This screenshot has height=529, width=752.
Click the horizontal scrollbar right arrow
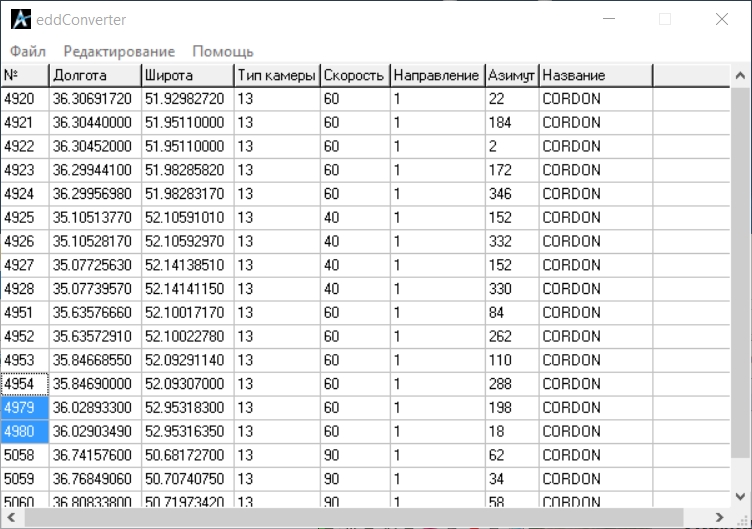(719, 517)
